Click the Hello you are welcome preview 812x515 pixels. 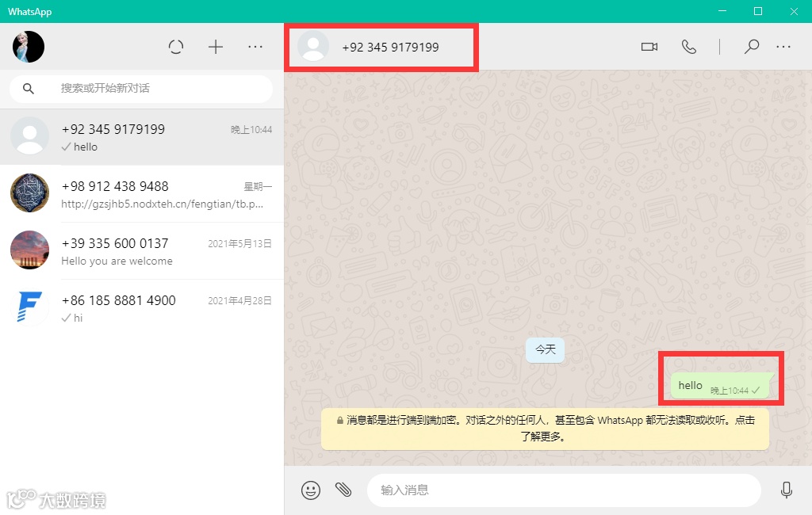[x=117, y=261]
